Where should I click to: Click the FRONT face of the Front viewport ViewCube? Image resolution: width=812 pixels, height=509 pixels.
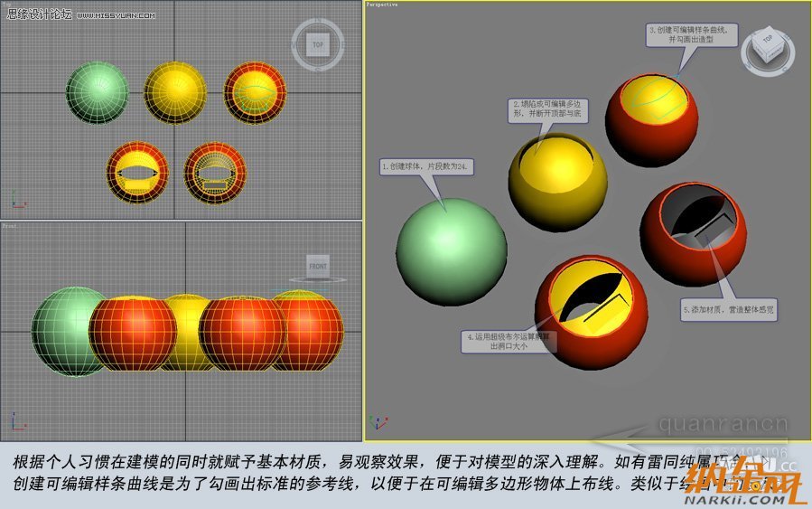[x=318, y=266]
